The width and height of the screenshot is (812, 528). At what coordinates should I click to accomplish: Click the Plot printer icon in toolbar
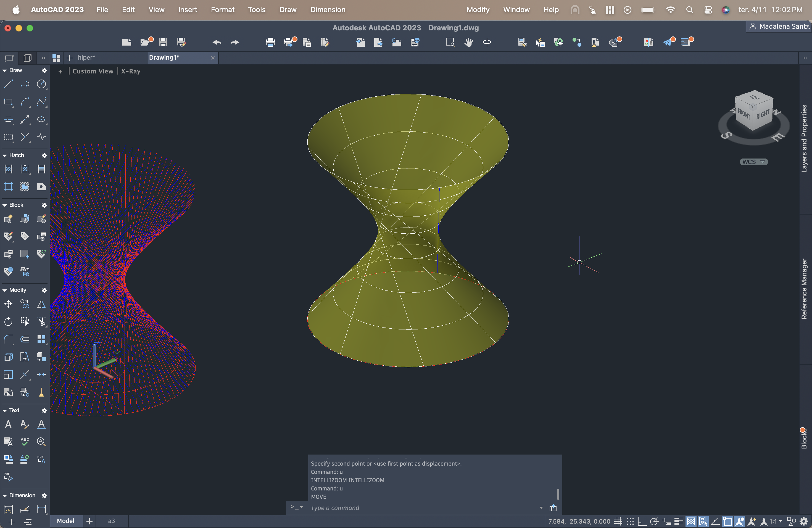[270, 42]
